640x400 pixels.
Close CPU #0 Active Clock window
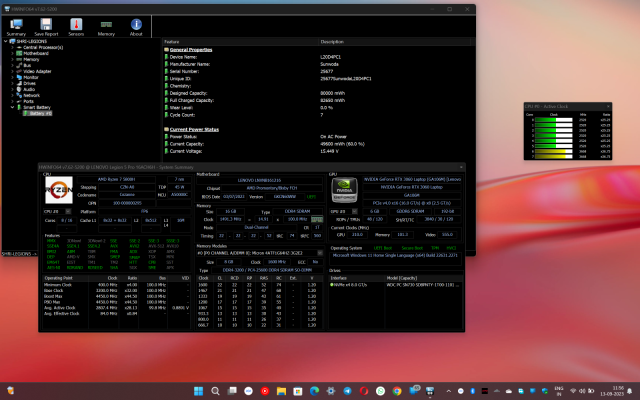coord(608,107)
